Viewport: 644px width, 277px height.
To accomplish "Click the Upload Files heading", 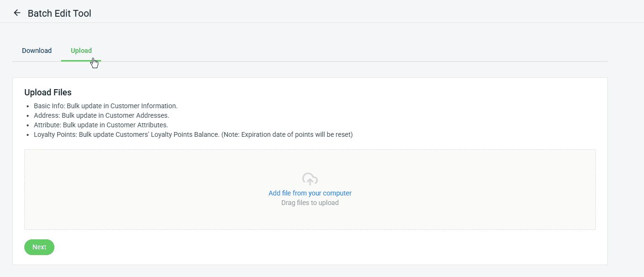I will click(x=48, y=92).
